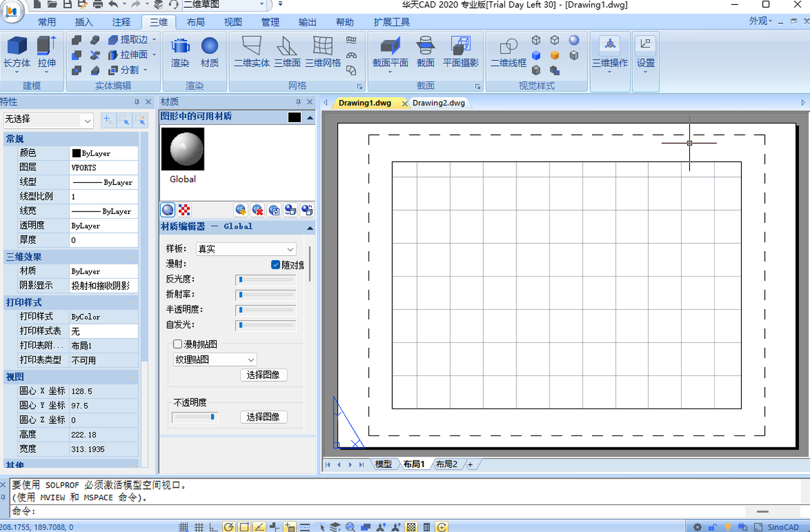The image size is (810, 532).
Task: Toggle the lock icon in status bar
Action: tap(712, 527)
